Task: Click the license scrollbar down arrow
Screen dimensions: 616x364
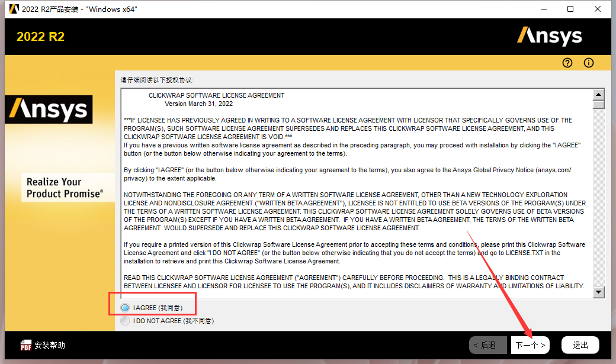Action: point(598,292)
